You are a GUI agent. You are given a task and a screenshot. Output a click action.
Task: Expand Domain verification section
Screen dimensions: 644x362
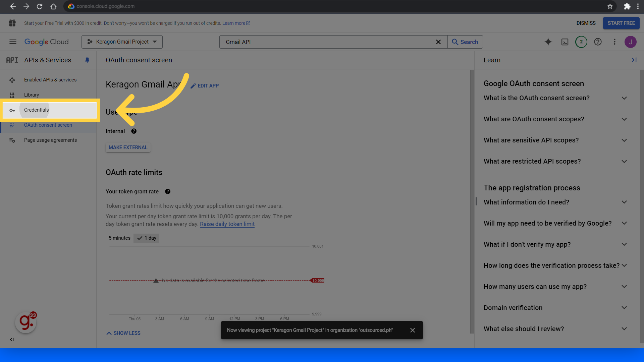pyautogui.click(x=555, y=308)
